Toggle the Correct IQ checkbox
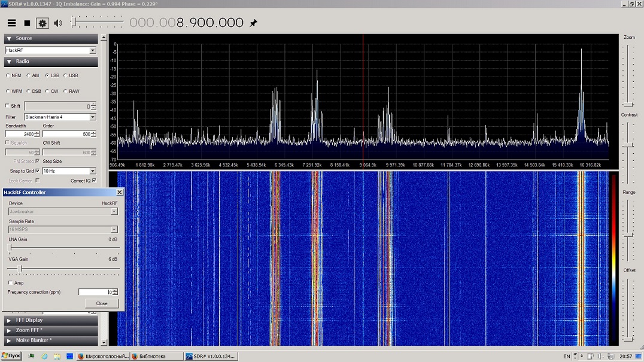The height and width of the screenshot is (362, 644). pos(95,181)
